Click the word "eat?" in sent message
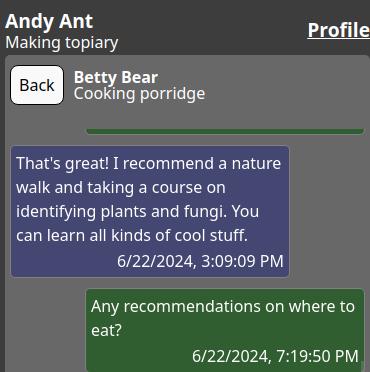The height and width of the screenshot is (372, 370). (106, 331)
